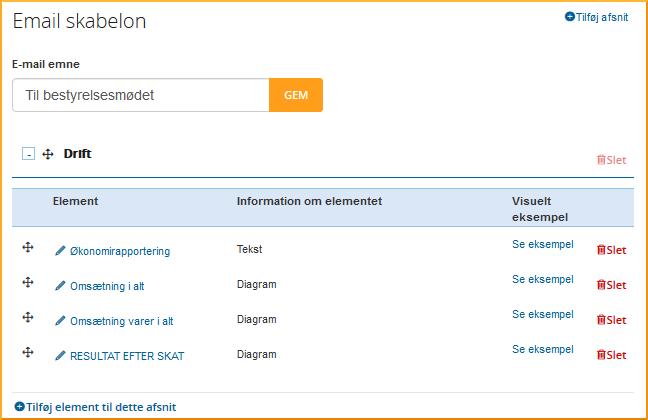
Task: Click drag handle for RESULTAT EFTER SKAT
Action: pyautogui.click(x=28, y=353)
